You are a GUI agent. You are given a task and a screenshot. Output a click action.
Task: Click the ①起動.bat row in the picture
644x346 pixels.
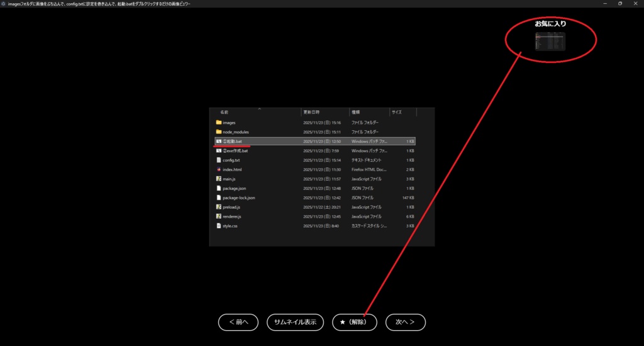315,142
